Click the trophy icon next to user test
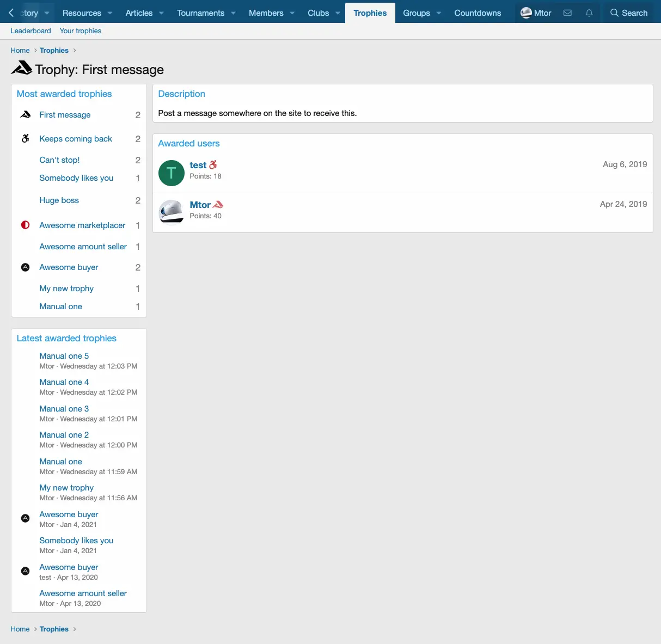 click(x=213, y=165)
